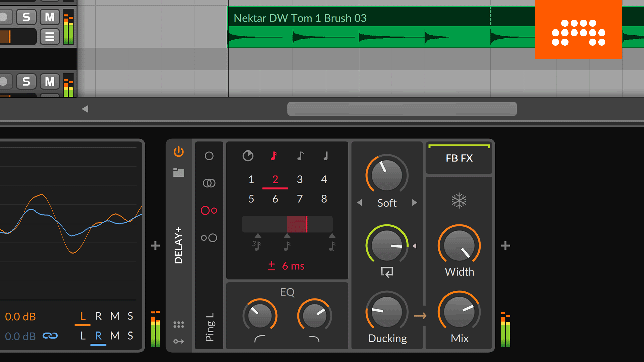Select the ping pong delay mode icon

[x=208, y=210]
